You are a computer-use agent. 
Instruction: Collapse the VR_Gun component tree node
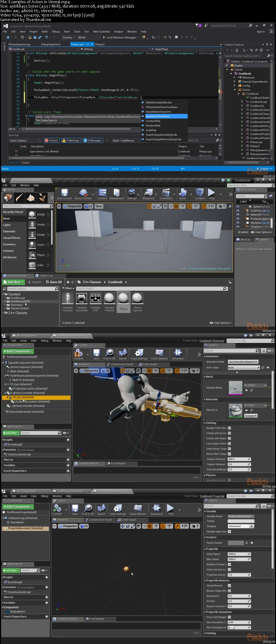point(8,397)
